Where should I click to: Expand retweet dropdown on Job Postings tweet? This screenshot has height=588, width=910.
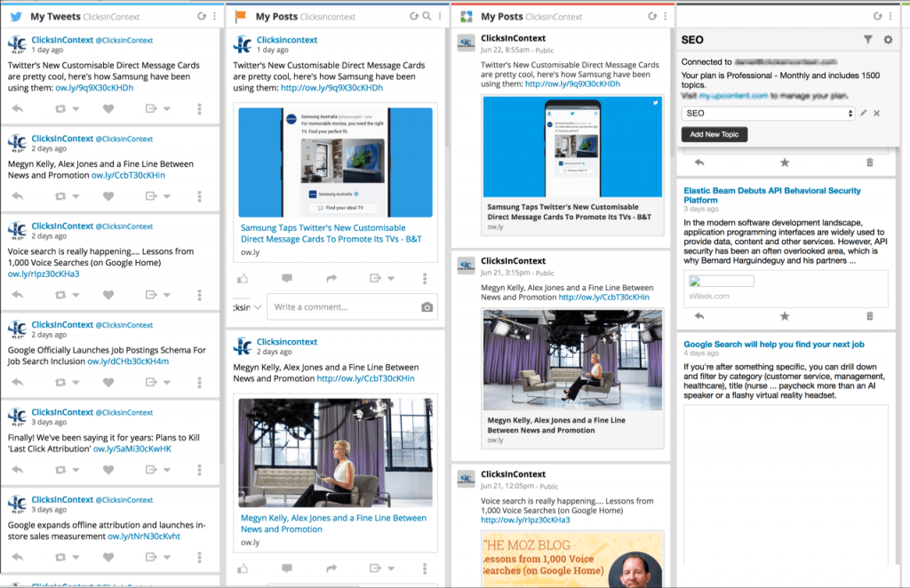point(76,383)
